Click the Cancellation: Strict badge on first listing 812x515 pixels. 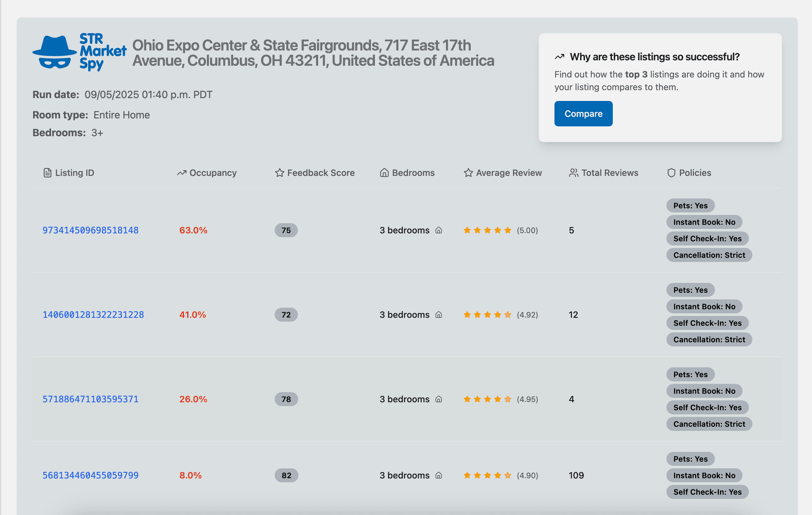(x=709, y=255)
